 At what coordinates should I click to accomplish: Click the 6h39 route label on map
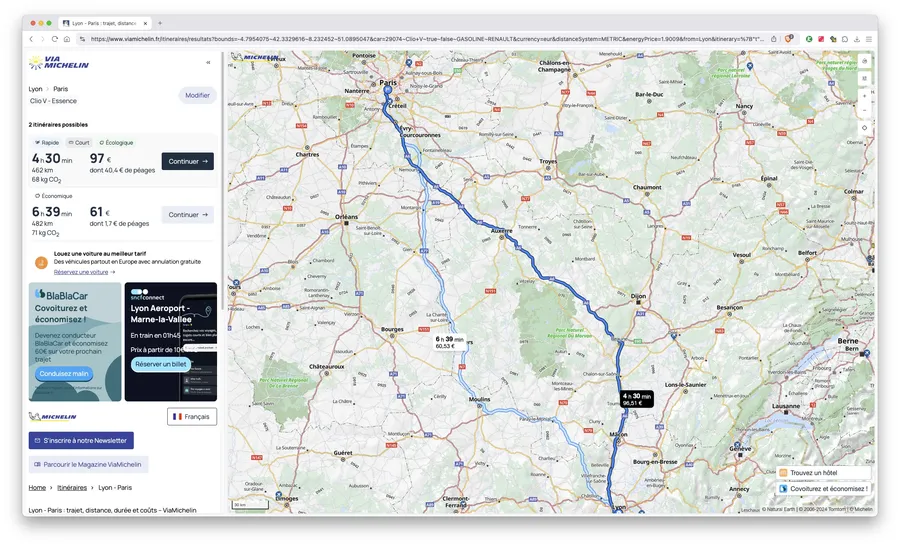[x=449, y=342]
